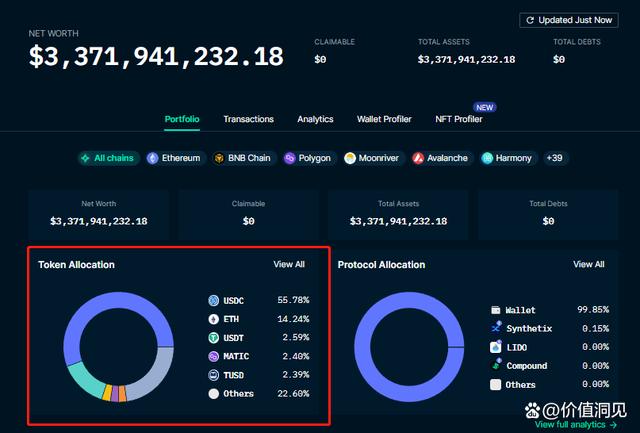The width and height of the screenshot is (640, 433).
Task: Click the All chains sparkle icon
Action: [85, 158]
